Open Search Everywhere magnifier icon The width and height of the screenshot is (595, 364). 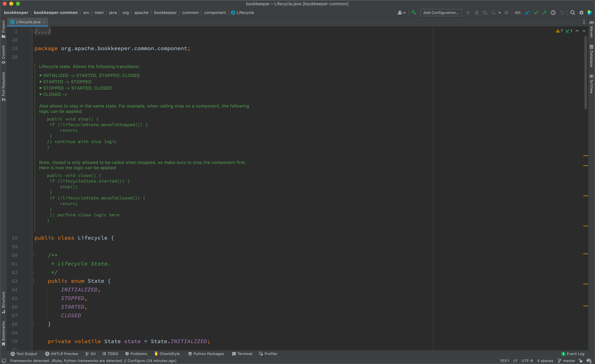[x=573, y=13]
